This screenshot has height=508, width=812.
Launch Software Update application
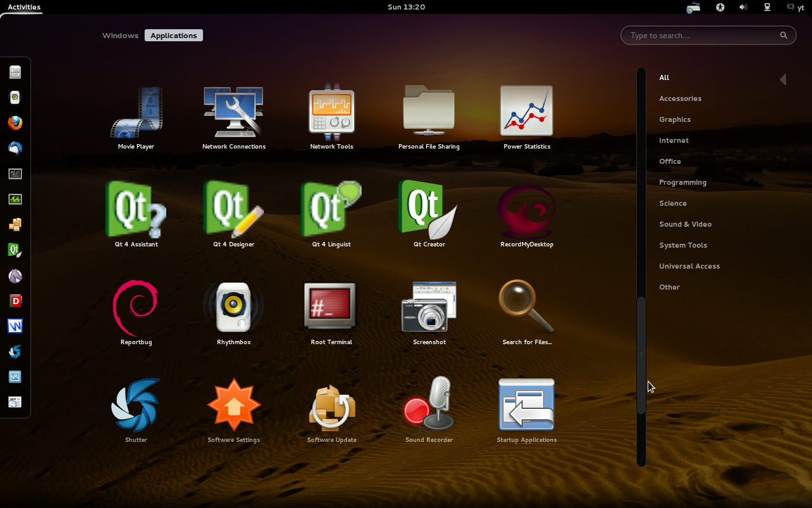point(331,407)
